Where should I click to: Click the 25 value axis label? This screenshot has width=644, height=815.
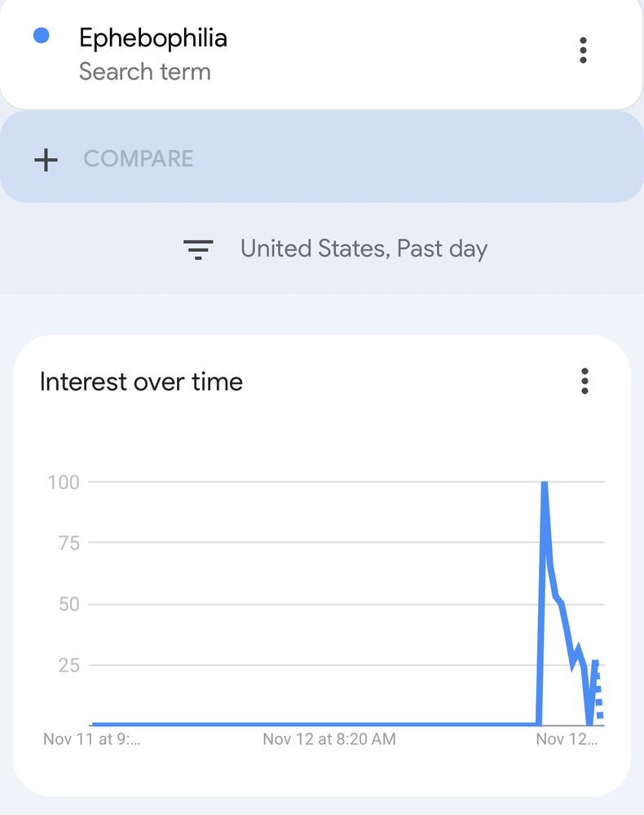coord(68,665)
